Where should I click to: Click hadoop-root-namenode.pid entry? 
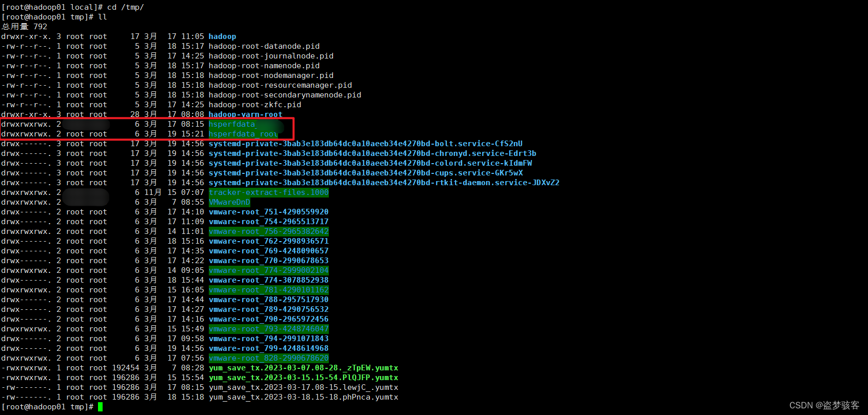tap(264, 66)
